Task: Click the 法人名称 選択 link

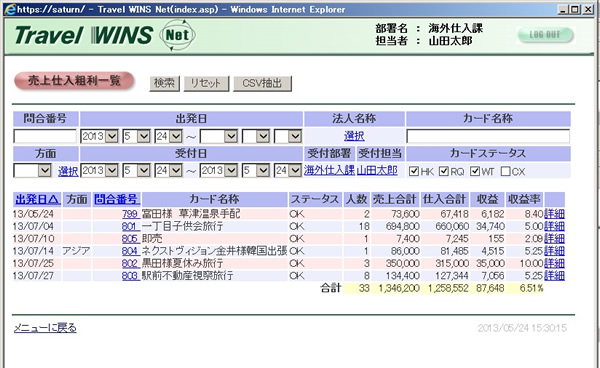Action: pos(354,136)
